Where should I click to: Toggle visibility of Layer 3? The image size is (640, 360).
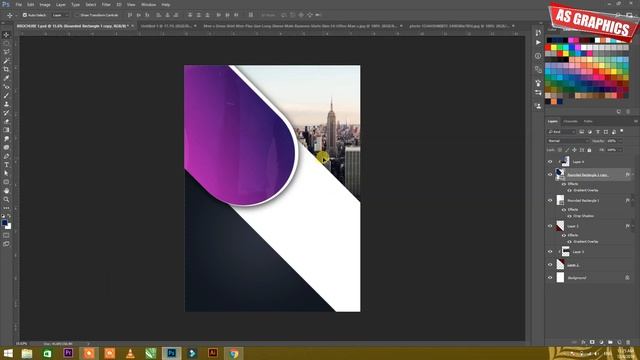pyautogui.click(x=550, y=252)
